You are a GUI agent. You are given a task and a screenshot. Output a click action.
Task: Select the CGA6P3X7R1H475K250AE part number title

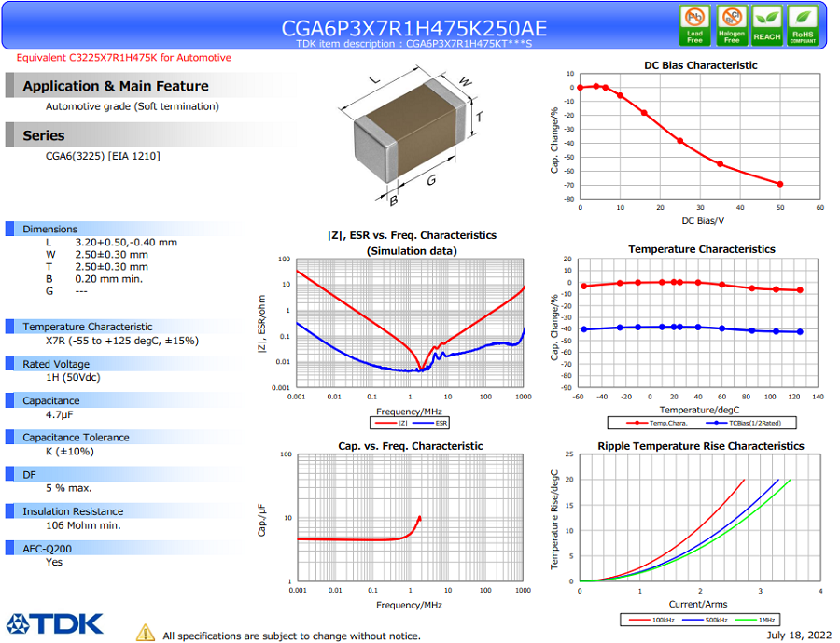(414, 28)
